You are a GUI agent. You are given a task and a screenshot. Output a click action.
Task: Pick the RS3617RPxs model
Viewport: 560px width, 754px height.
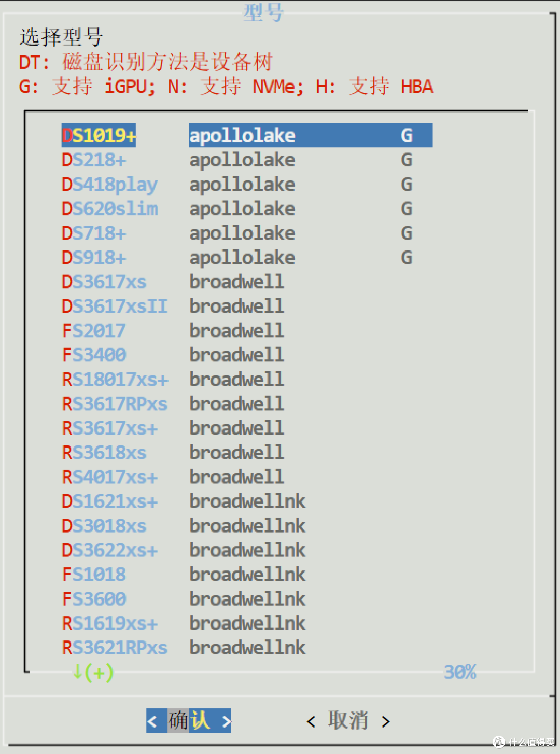point(247,403)
